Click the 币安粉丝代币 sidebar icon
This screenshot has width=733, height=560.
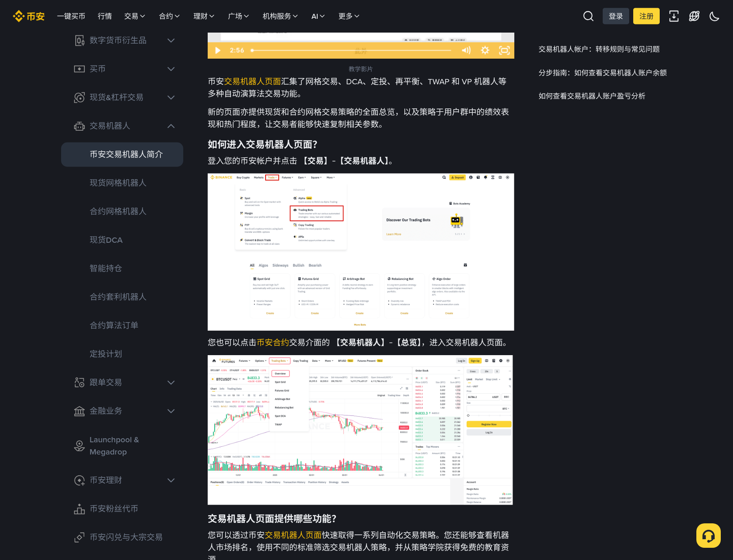79,509
